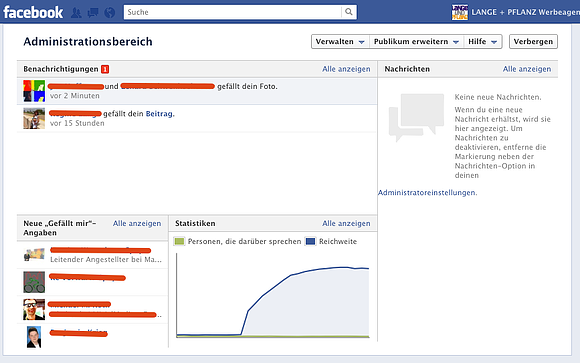This screenshot has height=363, width=580.
Task: Show all new Gefällt mir-Angaben
Action: (137, 223)
